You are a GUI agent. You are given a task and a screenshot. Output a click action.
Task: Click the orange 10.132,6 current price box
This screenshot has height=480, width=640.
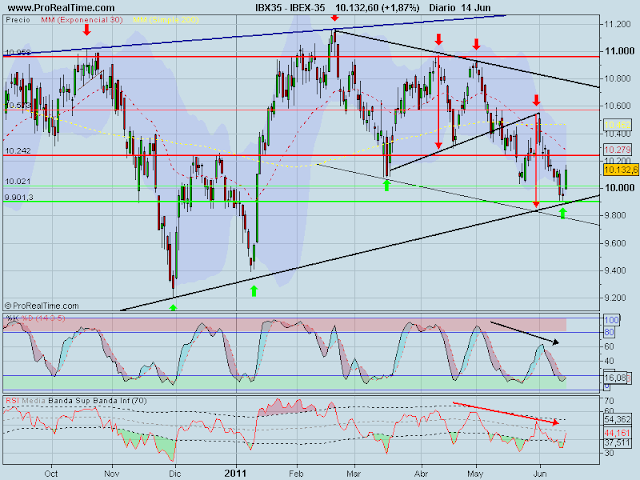pyautogui.click(x=621, y=170)
